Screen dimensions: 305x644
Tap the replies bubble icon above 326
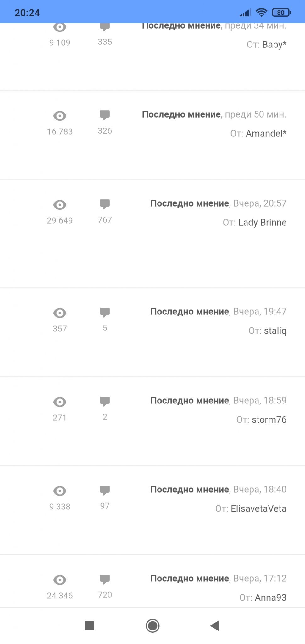coord(105,115)
